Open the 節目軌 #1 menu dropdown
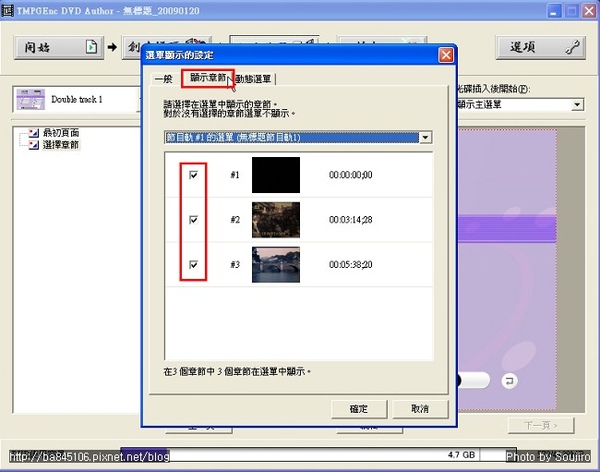Viewport: 600px width, 472px height. tap(426, 137)
